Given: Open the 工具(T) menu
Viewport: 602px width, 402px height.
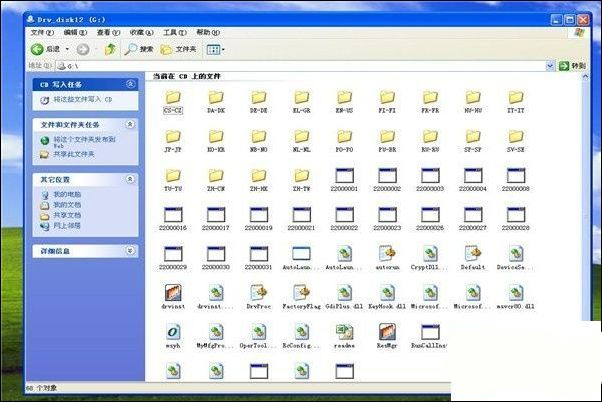Looking at the screenshot, I should [x=175, y=33].
